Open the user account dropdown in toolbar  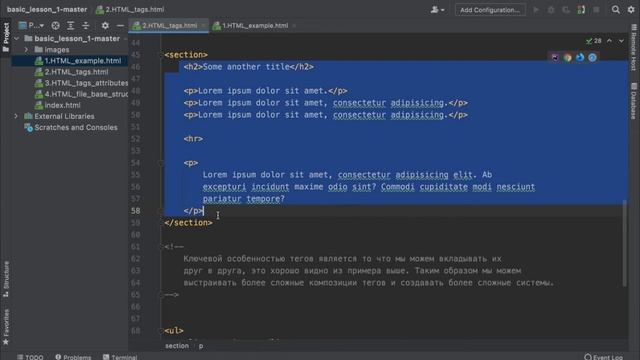click(437, 10)
